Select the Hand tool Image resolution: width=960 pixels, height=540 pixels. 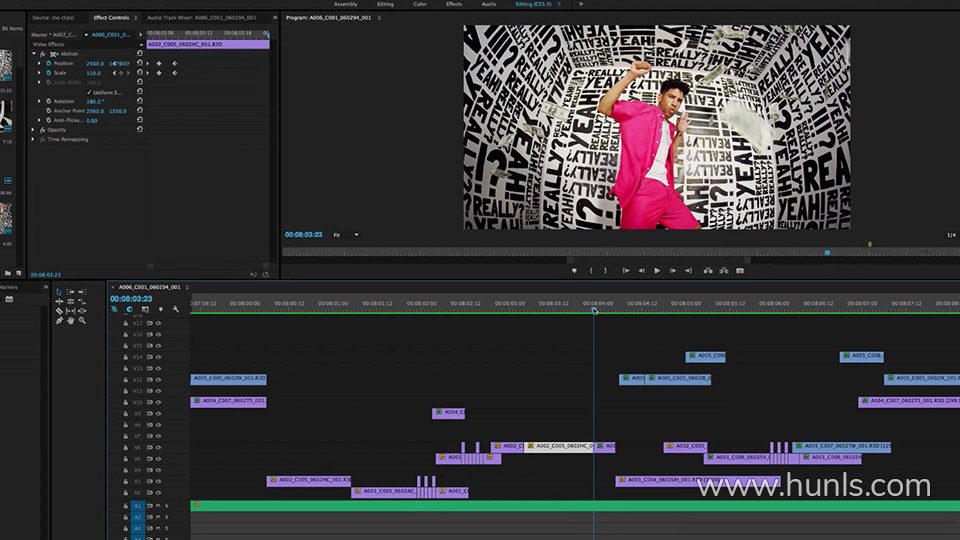(x=70, y=320)
